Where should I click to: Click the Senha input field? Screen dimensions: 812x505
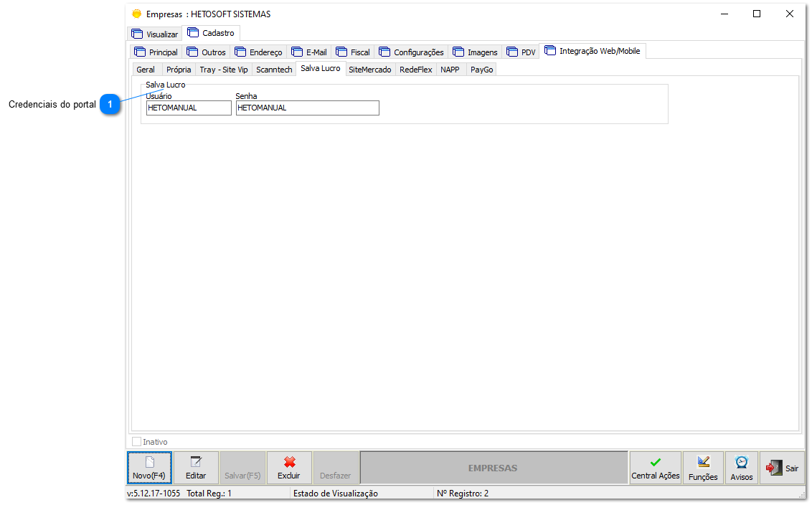[x=307, y=108]
